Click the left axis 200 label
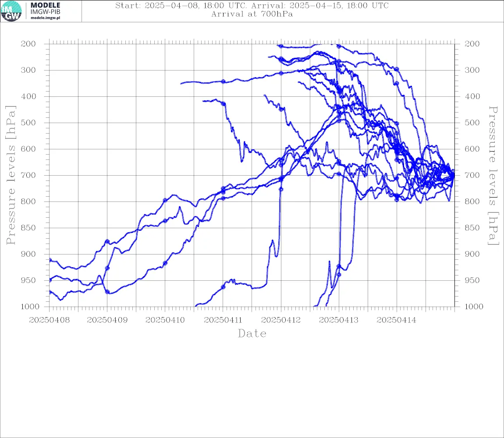 pyautogui.click(x=28, y=44)
